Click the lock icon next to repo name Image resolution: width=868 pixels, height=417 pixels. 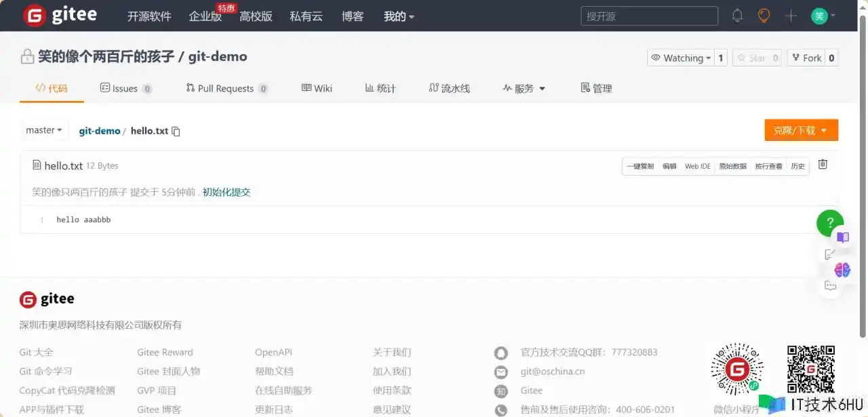27,56
